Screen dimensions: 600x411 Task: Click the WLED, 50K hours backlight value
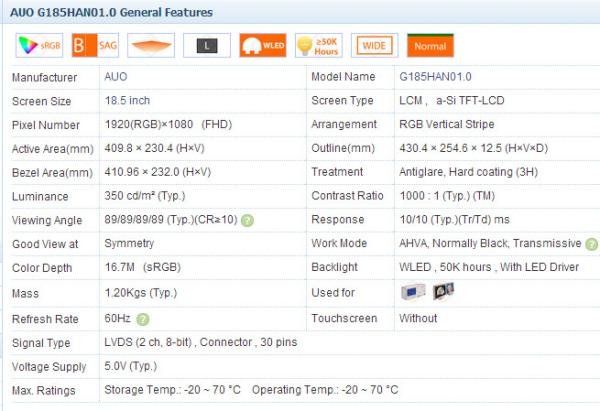click(489, 267)
